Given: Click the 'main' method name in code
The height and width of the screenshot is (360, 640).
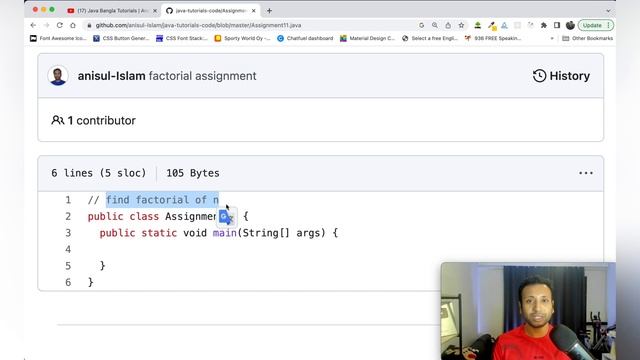Looking at the screenshot, I should 224,233.
